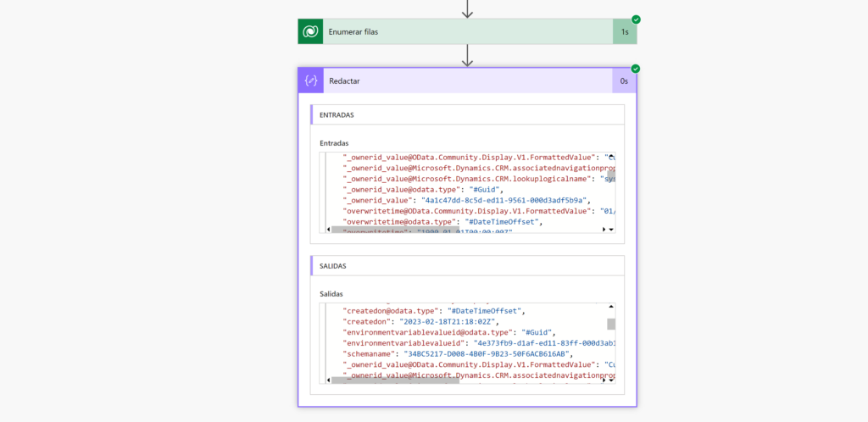This screenshot has height=422, width=868.
Task: Expand the Enumerar filas action card
Action: [x=467, y=31]
